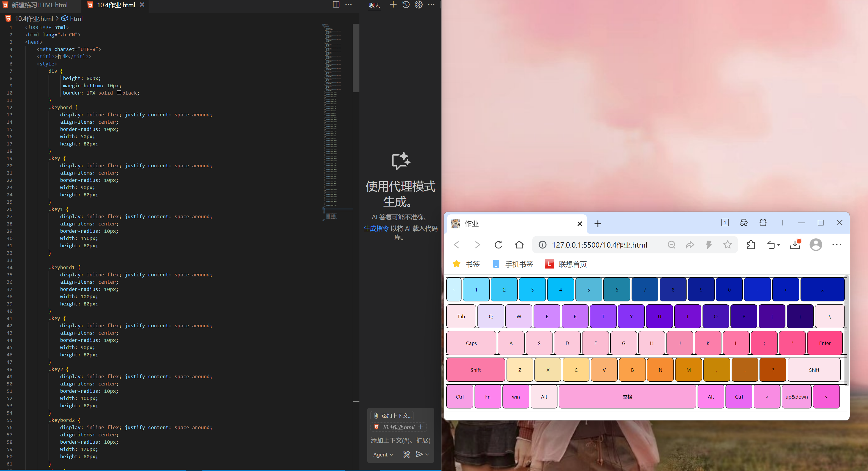
Task: Start new chat with plus icon
Action: 393,4
